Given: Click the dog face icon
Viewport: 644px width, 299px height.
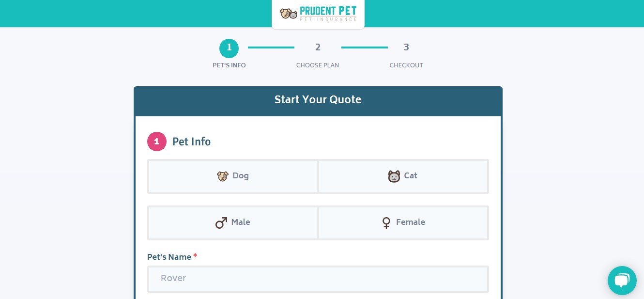Looking at the screenshot, I should (x=222, y=176).
